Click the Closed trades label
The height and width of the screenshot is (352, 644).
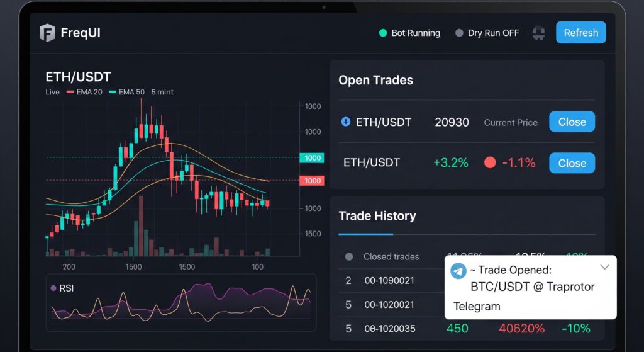click(391, 256)
